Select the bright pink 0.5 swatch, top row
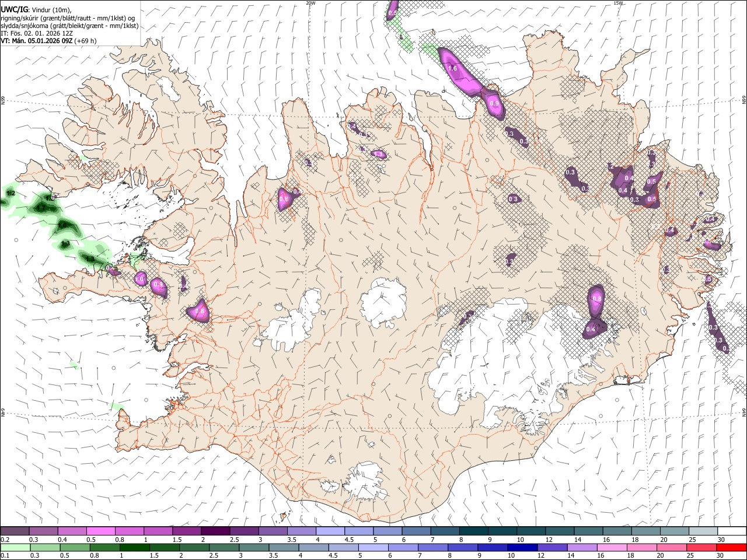This screenshot has height=560, width=747. (100, 531)
